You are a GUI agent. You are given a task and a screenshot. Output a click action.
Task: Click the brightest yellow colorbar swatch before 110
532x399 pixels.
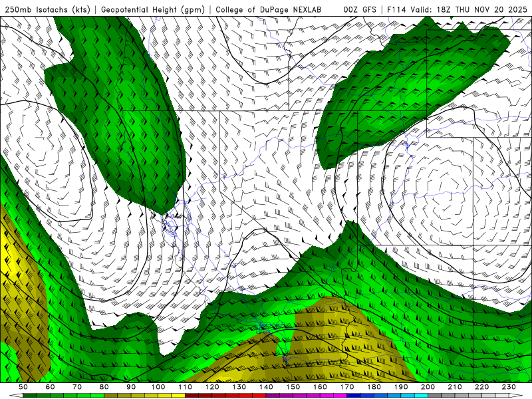tap(178, 396)
